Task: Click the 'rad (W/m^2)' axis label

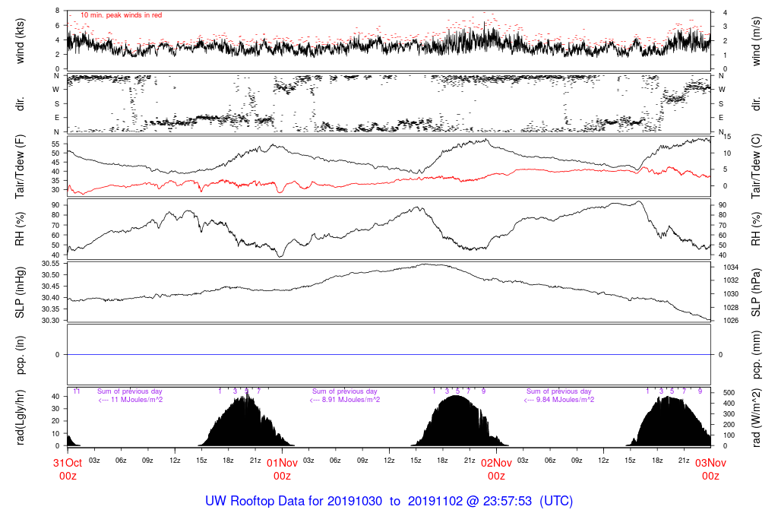Action: [757, 417]
